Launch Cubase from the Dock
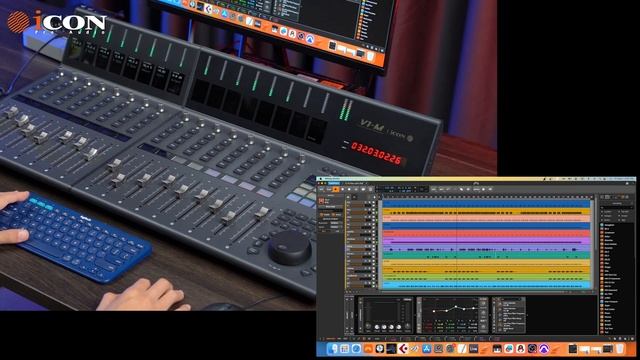The height and width of the screenshot is (360, 640). [x=403, y=349]
